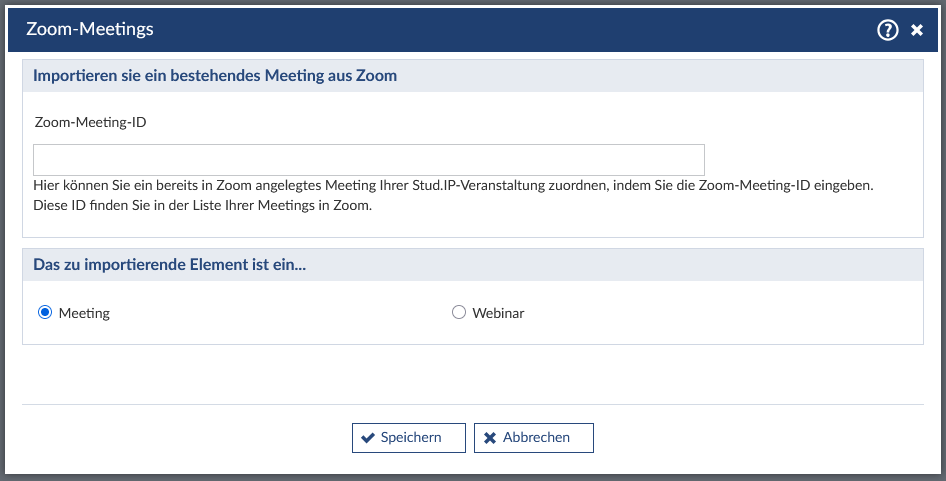Click the 'Diese ID finden Sie' hint line
The image size is (946, 481).
coord(203,206)
